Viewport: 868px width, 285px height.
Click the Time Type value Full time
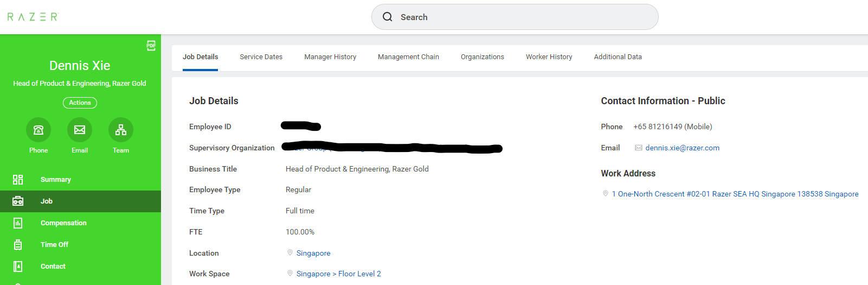[x=300, y=211]
